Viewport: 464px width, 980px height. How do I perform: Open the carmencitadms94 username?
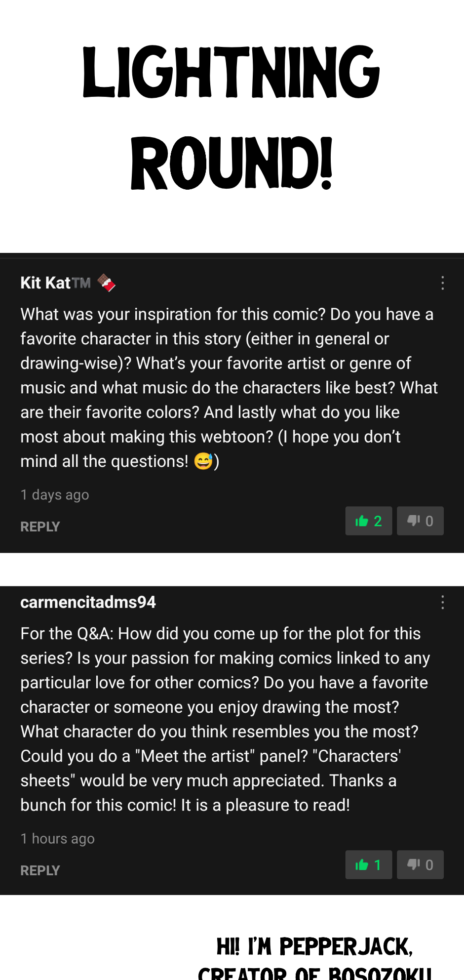click(88, 603)
